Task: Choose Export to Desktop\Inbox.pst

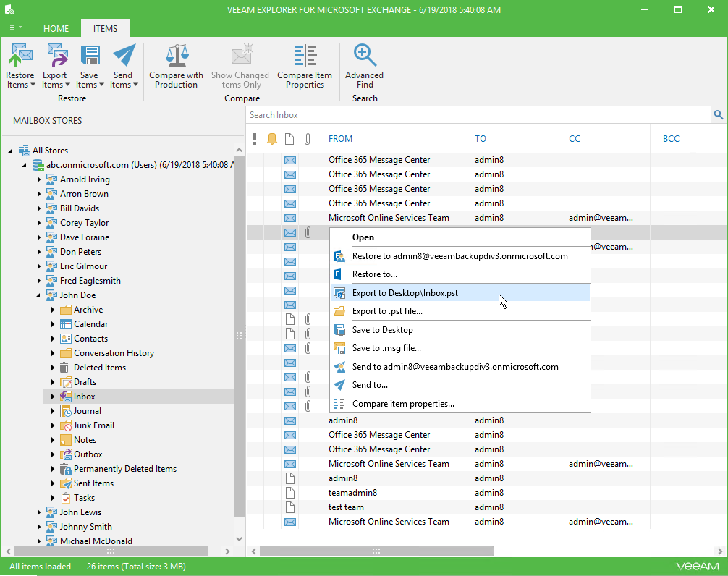Action: point(460,293)
